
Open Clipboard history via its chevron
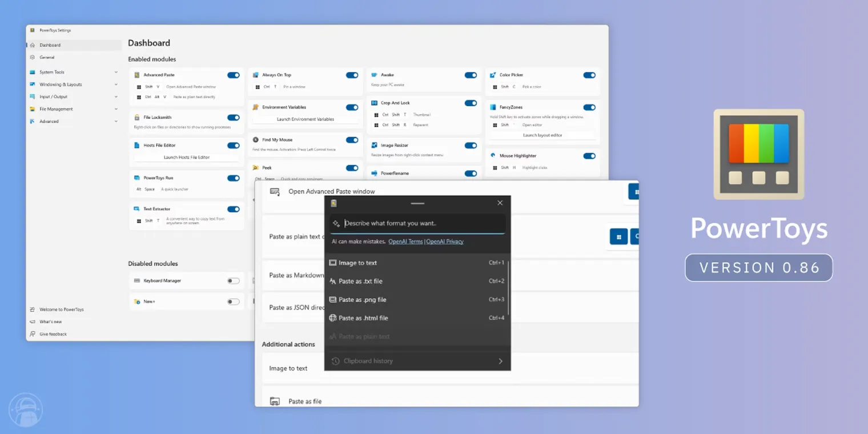point(500,361)
